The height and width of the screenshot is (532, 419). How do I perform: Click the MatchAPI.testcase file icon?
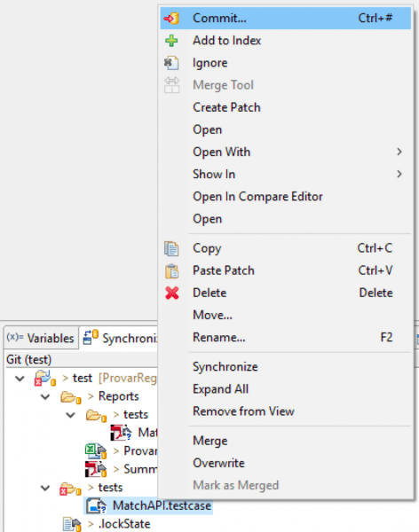(96, 506)
